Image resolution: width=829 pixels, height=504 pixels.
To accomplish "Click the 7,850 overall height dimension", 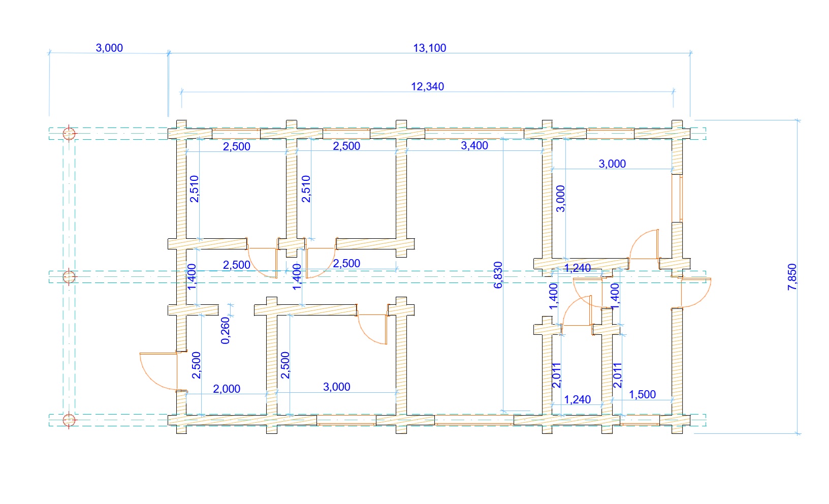I will [x=792, y=277].
